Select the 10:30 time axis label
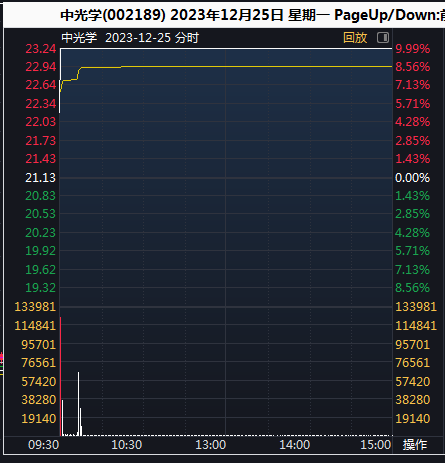This screenshot has width=445, height=463. pos(127,445)
